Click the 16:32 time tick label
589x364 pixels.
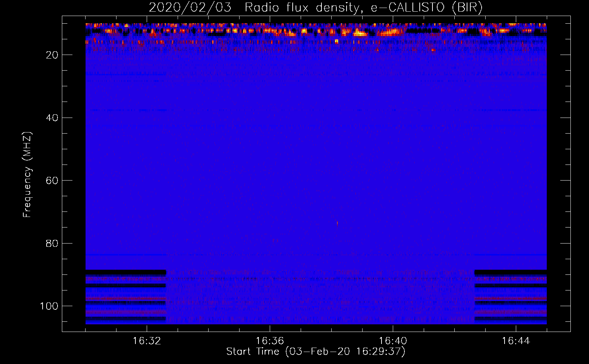click(147, 341)
